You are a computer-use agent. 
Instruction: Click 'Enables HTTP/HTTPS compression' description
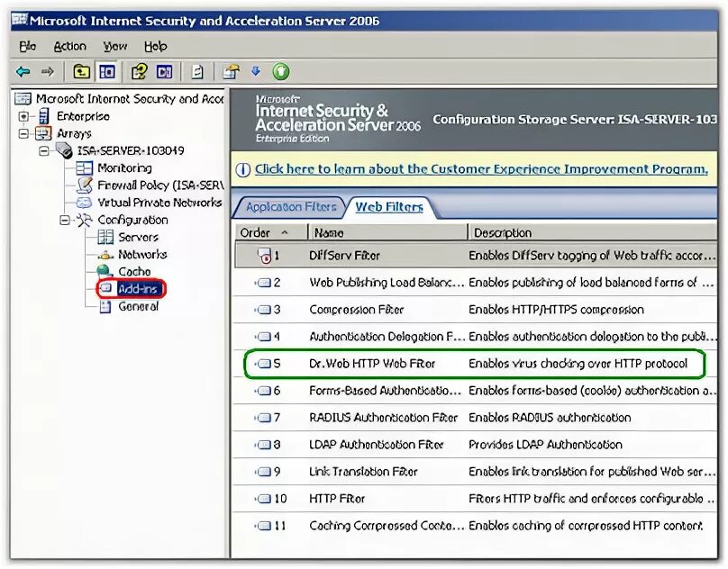(x=556, y=310)
